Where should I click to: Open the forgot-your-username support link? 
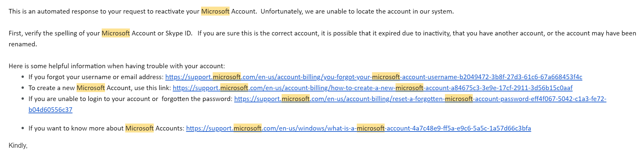(x=374, y=77)
